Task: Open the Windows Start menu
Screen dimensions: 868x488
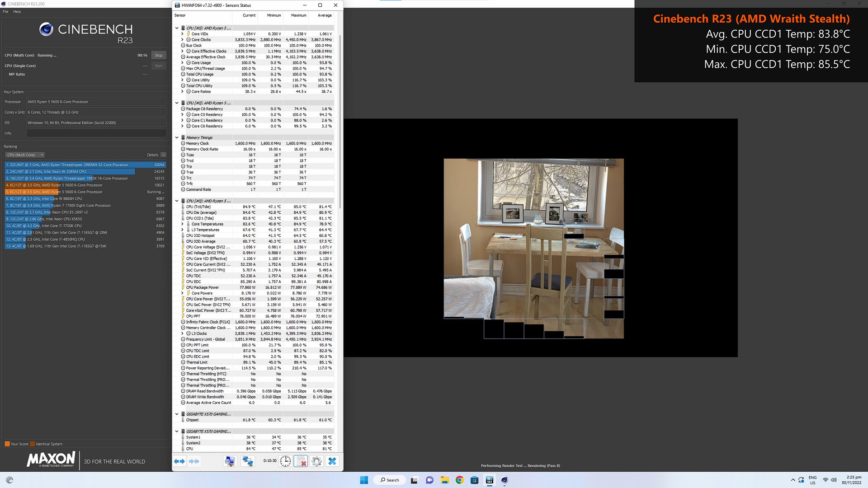Action: [364, 480]
